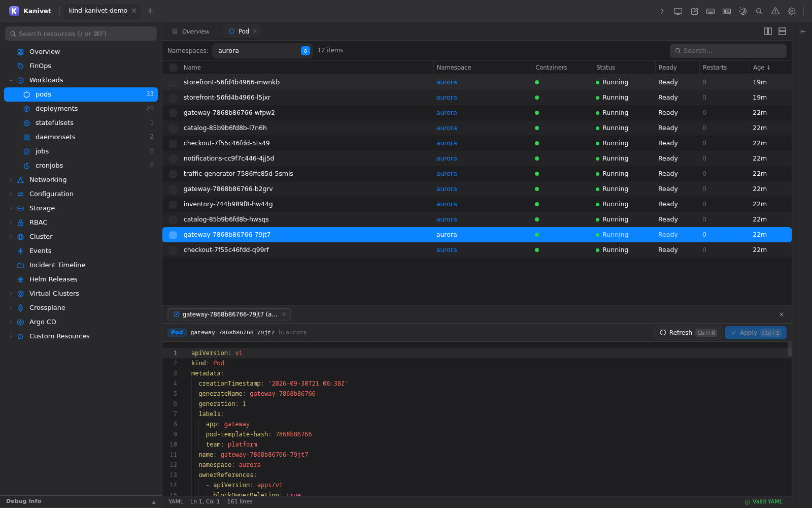The height and width of the screenshot is (508, 812).
Task: Add a new cluster tab with plus icon
Action: [150, 11]
